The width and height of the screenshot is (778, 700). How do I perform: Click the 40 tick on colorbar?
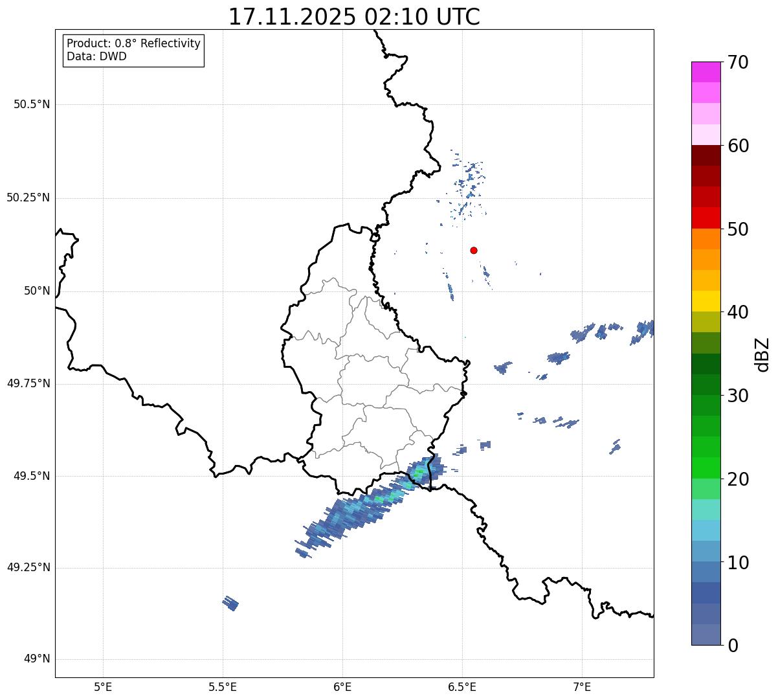pyautogui.click(x=738, y=312)
